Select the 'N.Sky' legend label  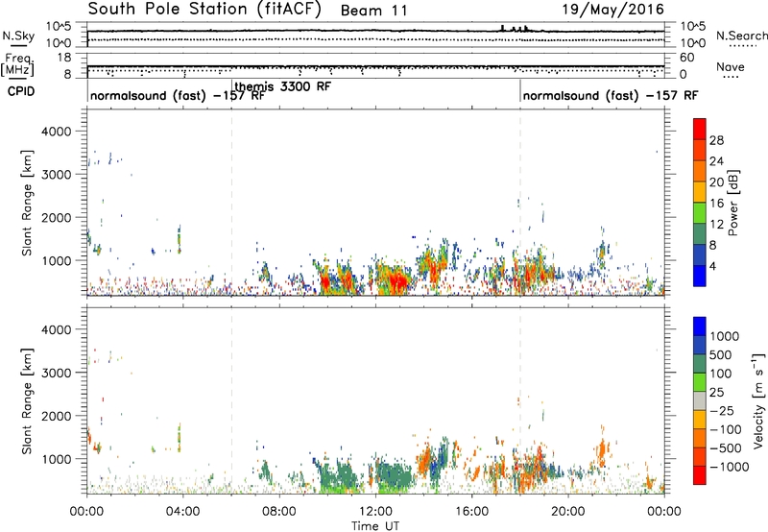pos(18,36)
